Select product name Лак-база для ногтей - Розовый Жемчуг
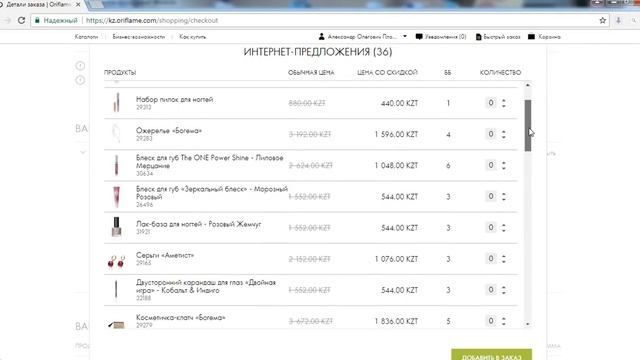 (x=198, y=224)
